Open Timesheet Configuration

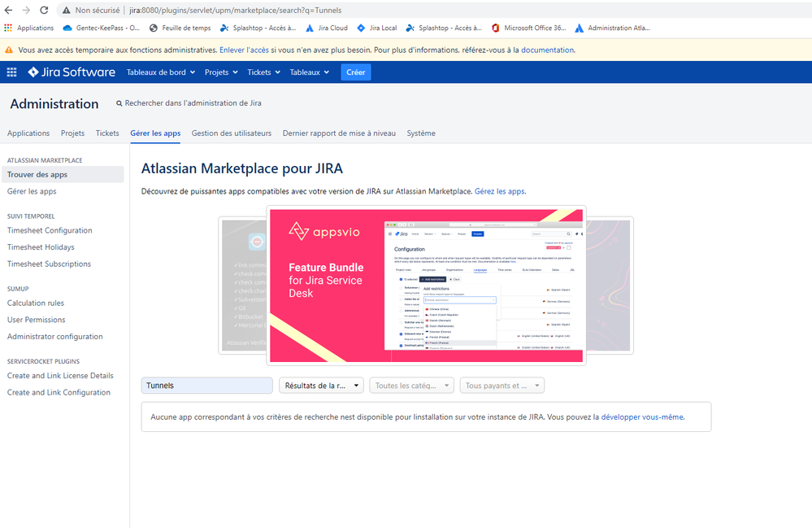point(50,230)
